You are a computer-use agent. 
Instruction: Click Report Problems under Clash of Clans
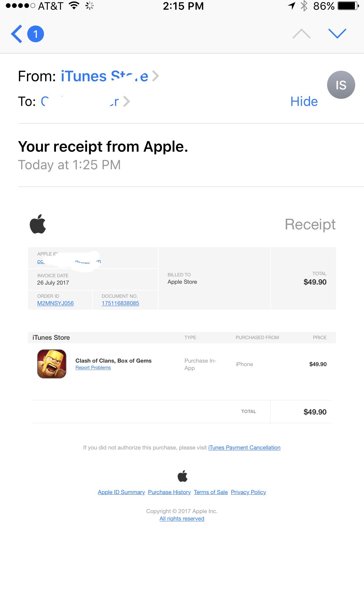coord(93,368)
